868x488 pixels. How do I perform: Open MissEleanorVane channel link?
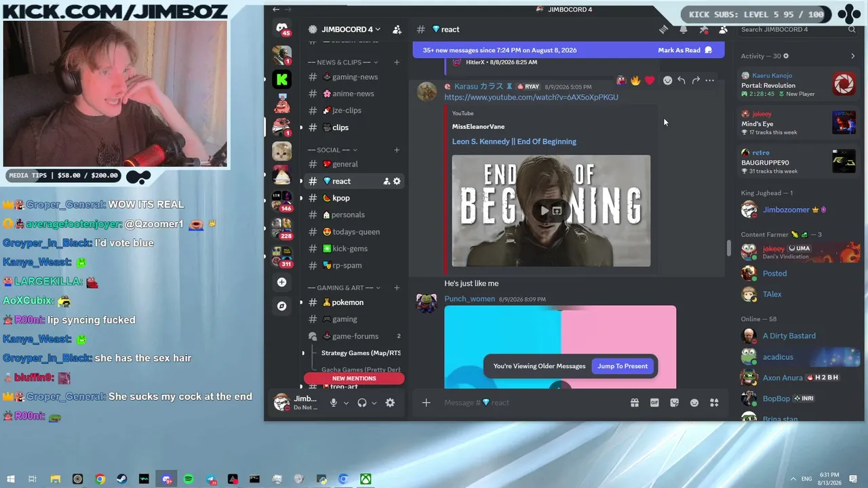click(x=478, y=127)
